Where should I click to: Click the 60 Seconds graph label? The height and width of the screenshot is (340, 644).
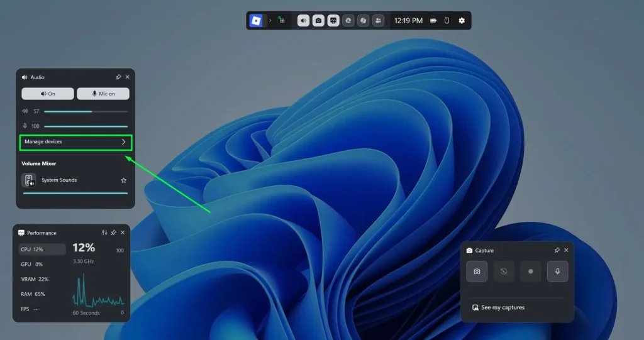[x=86, y=313]
